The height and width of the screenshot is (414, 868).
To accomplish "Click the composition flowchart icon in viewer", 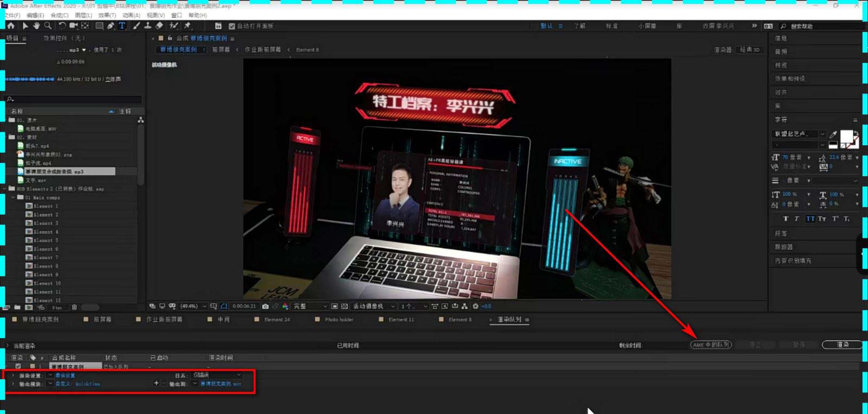I will pyautogui.click(x=464, y=306).
